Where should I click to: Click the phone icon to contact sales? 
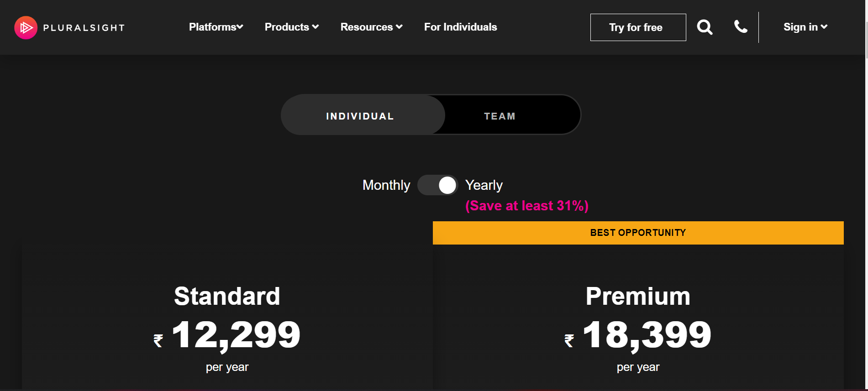740,27
